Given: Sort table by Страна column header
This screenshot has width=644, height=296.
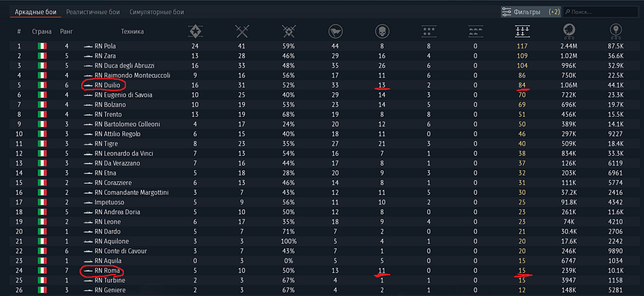Looking at the screenshot, I should (x=42, y=31).
